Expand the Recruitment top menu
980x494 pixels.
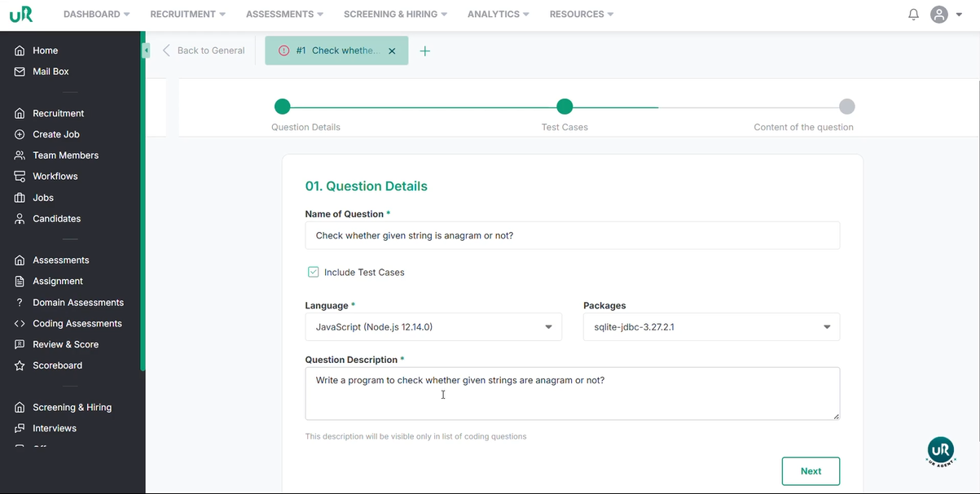[187, 15]
